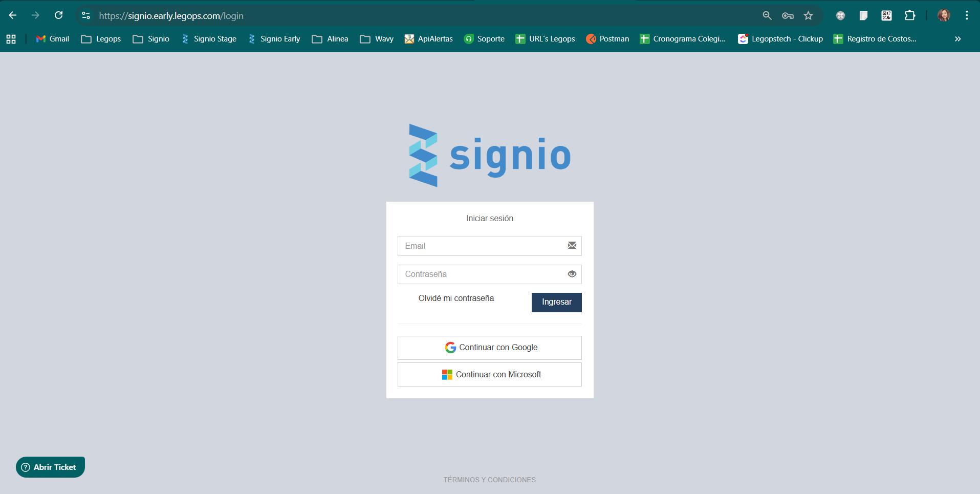Open Postman bookmark
Screen dimensions: 980x494
click(607, 39)
